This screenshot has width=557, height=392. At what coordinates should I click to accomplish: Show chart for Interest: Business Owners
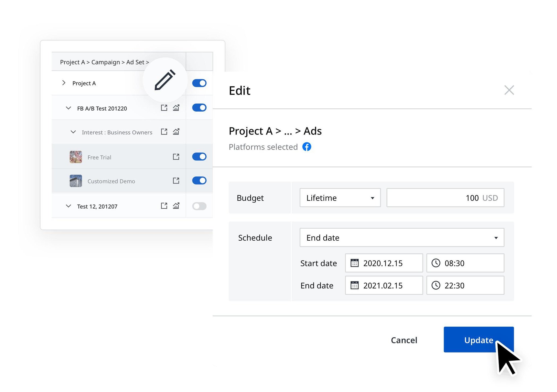[x=176, y=132]
